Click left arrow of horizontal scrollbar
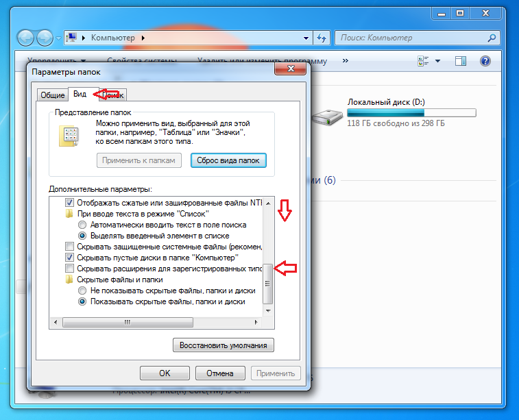519x420 pixels. [x=56, y=322]
